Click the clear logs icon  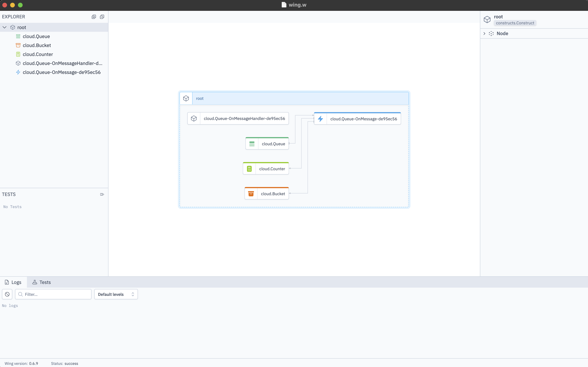(7, 294)
